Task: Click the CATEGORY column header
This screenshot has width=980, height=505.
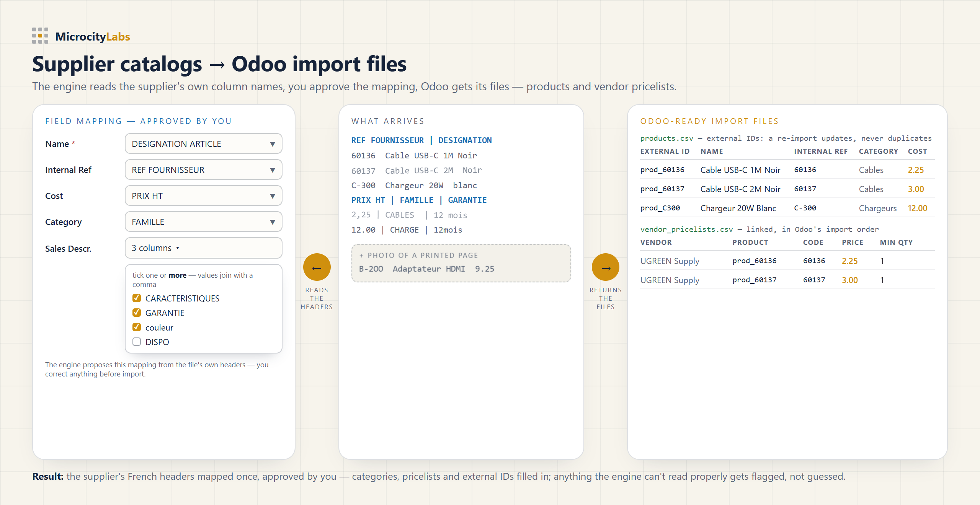Action: [878, 151]
